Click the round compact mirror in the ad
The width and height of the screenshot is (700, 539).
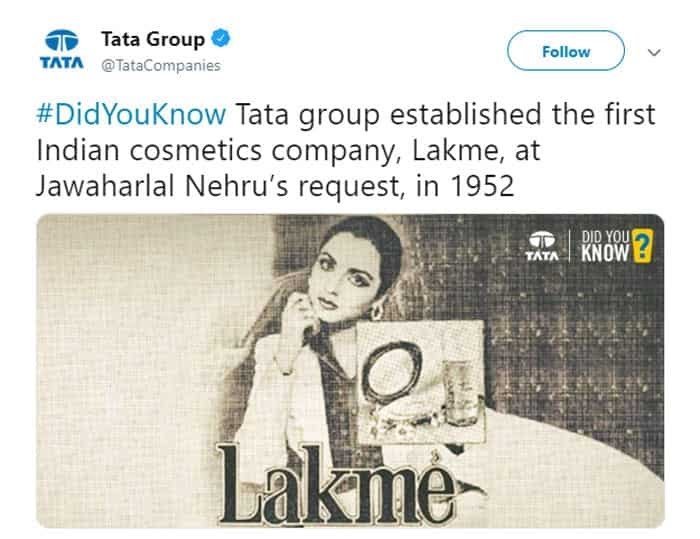392,372
